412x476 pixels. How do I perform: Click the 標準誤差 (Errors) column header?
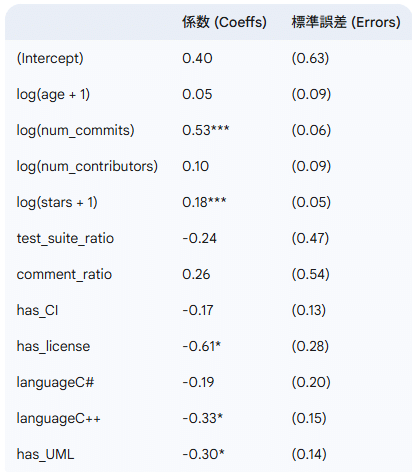point(346,22)
